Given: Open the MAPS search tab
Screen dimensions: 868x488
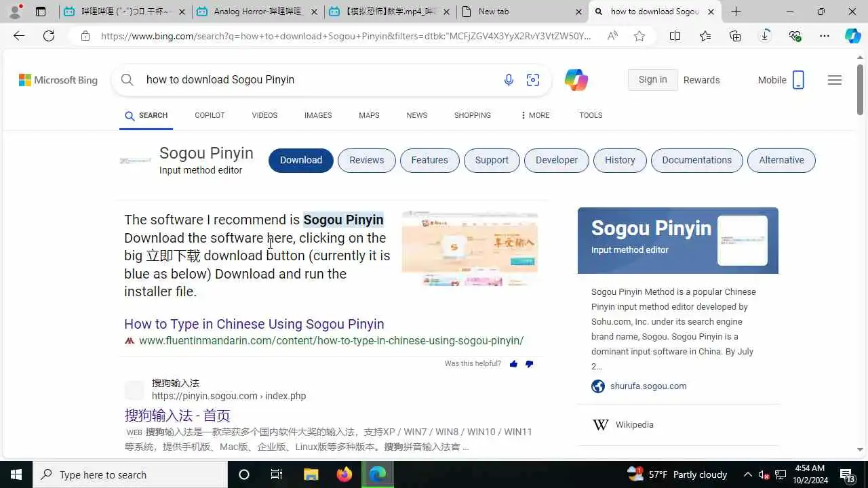Looking at the screenshot, I should point(369,115).
